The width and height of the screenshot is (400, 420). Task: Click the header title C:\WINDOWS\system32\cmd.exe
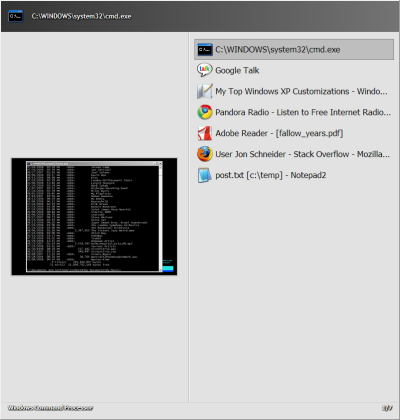(x=81, y=16)
